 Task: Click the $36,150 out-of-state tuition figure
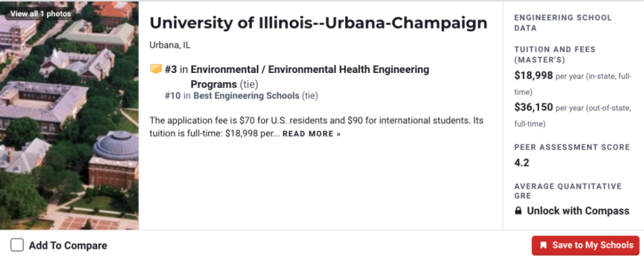(533, 107)
